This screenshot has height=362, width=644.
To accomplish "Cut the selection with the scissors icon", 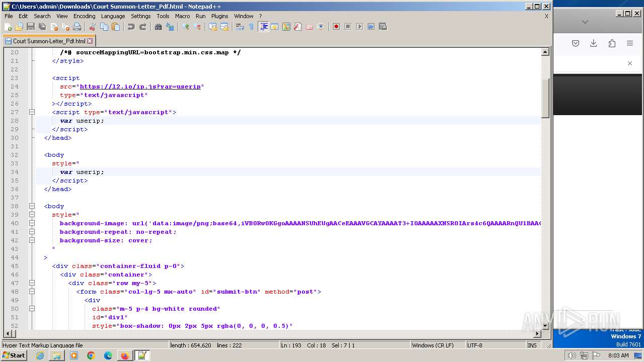I will point(93,27).
